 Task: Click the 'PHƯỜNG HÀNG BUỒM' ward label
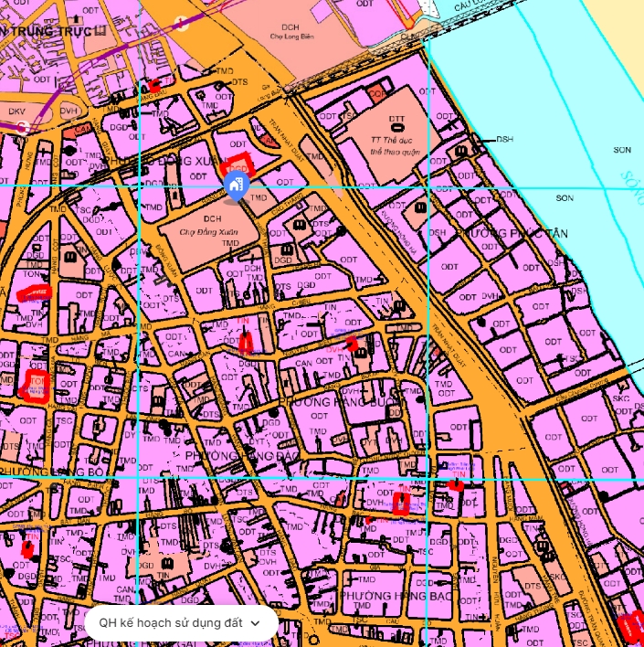point(342,401)
